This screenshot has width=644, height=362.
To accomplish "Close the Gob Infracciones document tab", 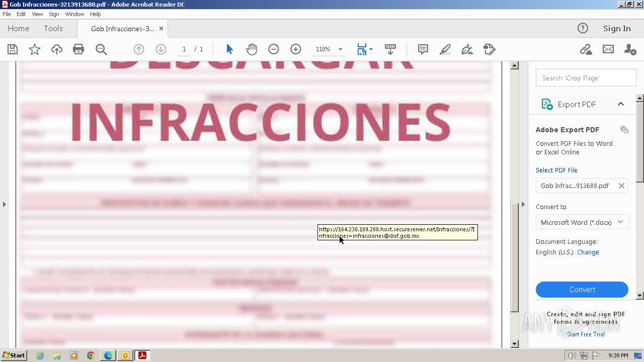I will (161, 29).
